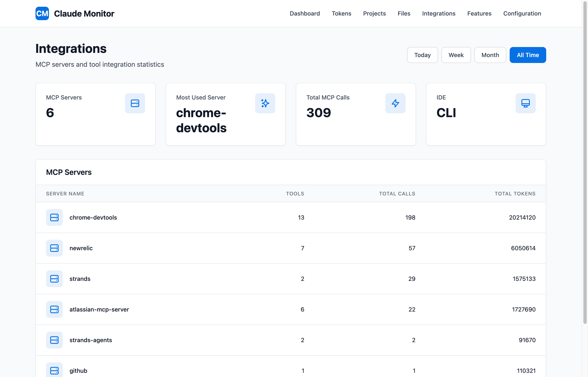This screenshot has width=588, height=377.
Task: Click the Claude Monitor CM logo
Action: pyautogui.click(x=42, y=13)
